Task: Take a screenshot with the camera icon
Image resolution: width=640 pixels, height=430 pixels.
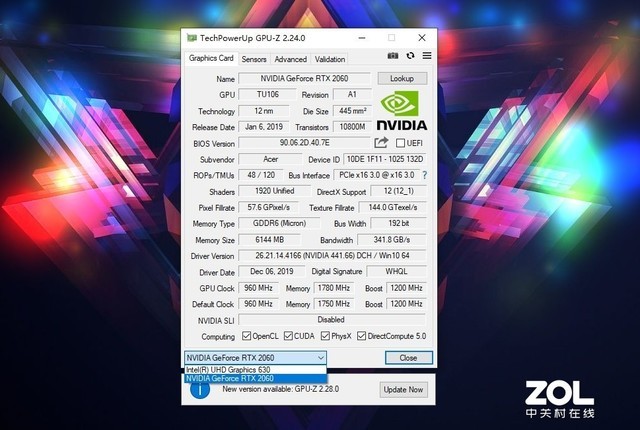Action: click(x=393, y=55)
